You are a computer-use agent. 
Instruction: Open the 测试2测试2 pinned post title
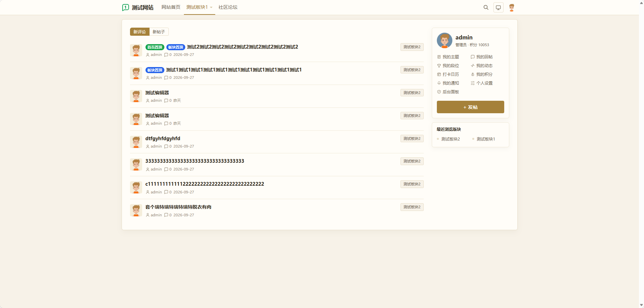pyautogui.click(x=243, y=47)
